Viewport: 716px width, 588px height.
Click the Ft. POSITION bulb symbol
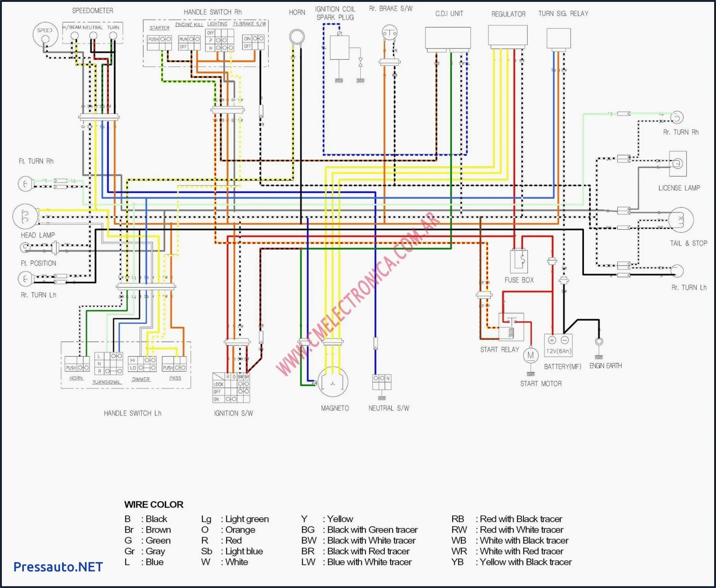point(25,248)
